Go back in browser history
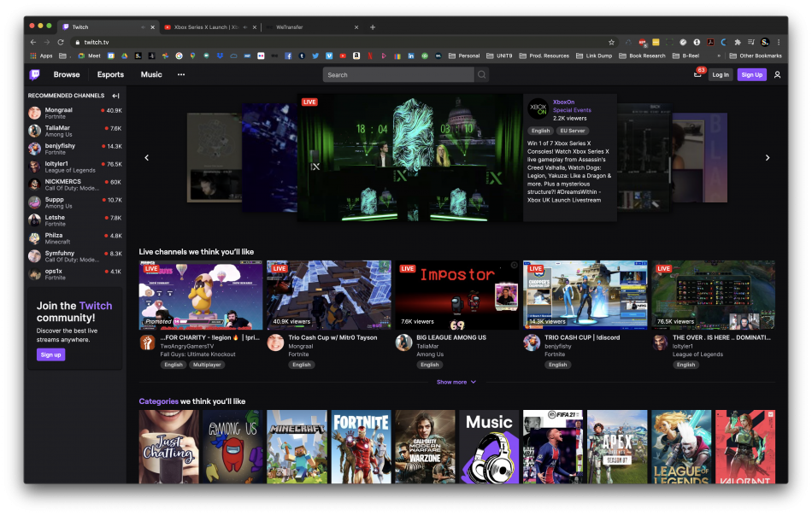 tap(33, 42)
